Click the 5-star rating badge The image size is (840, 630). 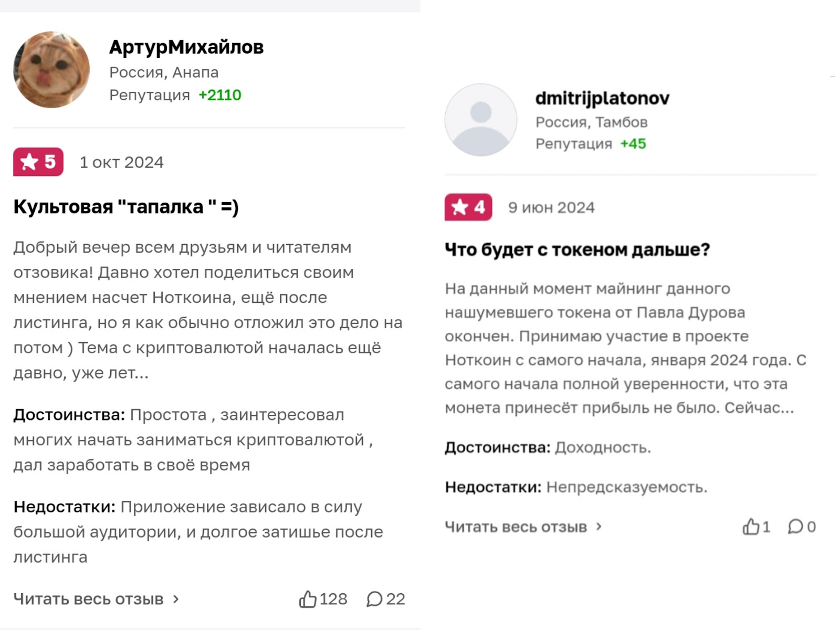click(x=38, y=162)
